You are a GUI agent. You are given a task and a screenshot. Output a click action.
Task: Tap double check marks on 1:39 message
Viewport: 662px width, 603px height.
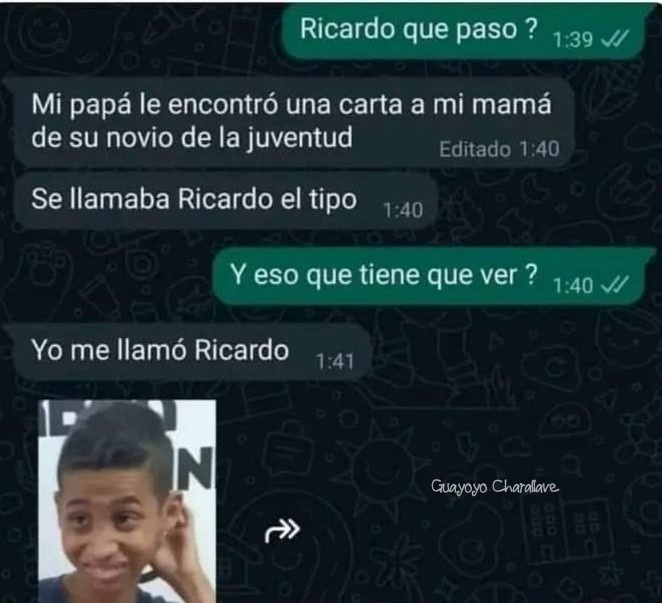coord(615,39)
